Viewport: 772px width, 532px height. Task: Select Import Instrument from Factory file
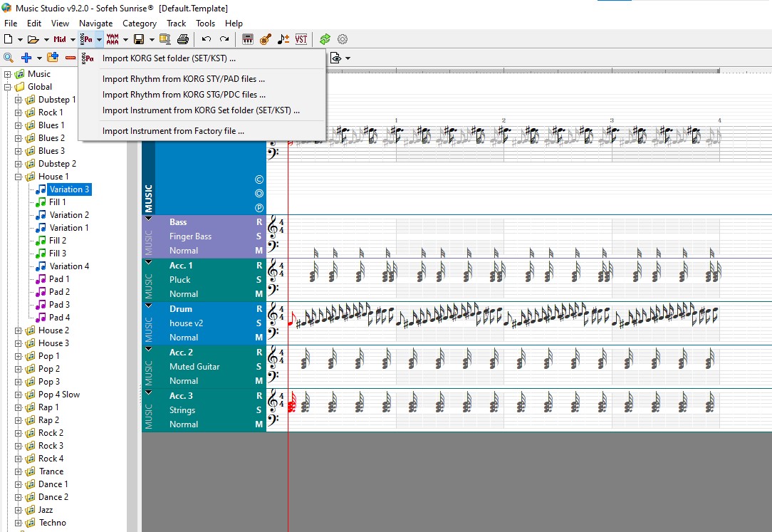click(x=173, y=131)
